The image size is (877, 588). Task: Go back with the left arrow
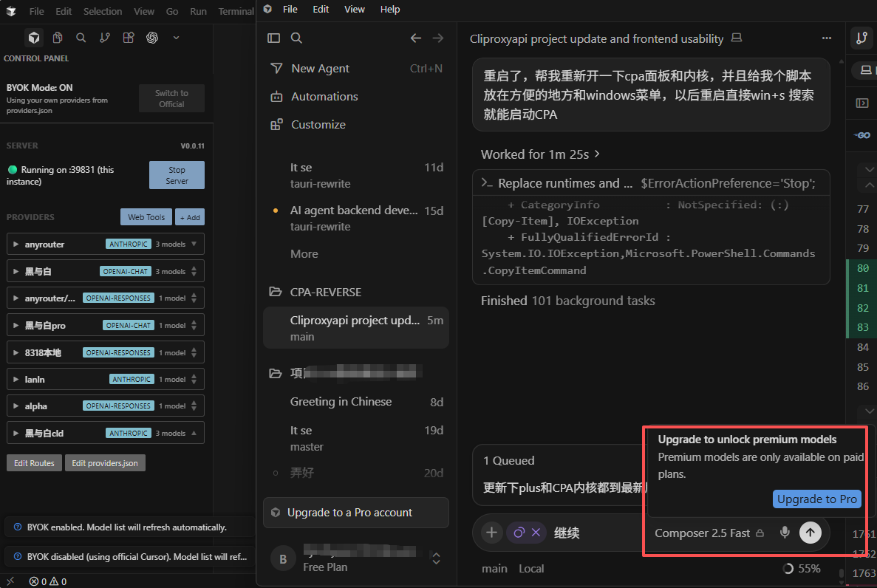(415, 38)
